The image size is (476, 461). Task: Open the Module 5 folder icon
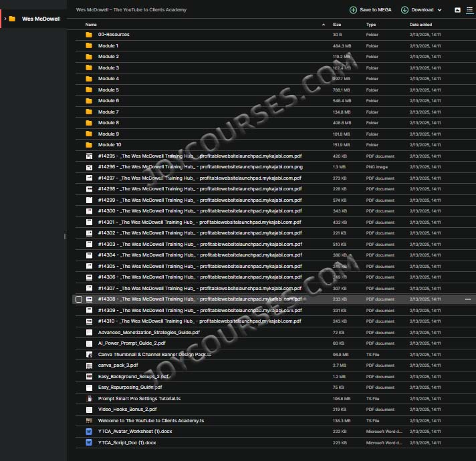coord(89,90)
